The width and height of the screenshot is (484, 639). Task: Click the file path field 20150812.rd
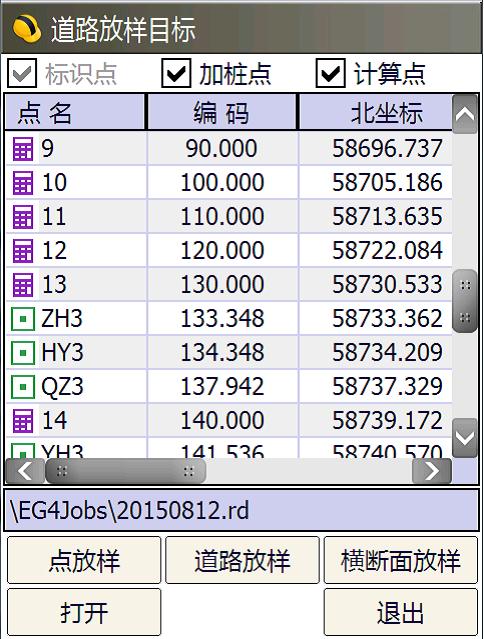click(241, 510)
